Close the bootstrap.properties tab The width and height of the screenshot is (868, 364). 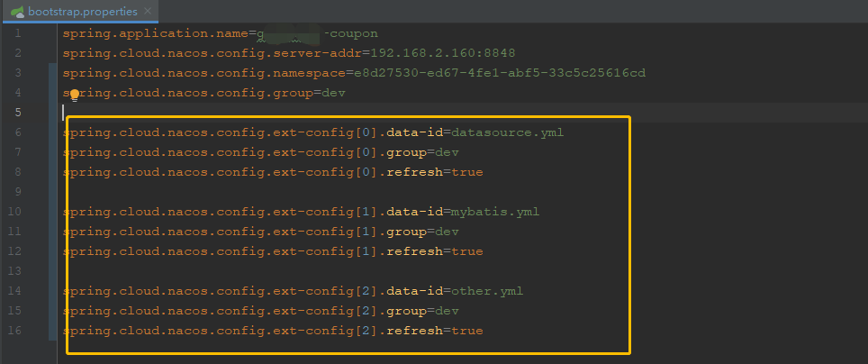[x=148, y=11]
